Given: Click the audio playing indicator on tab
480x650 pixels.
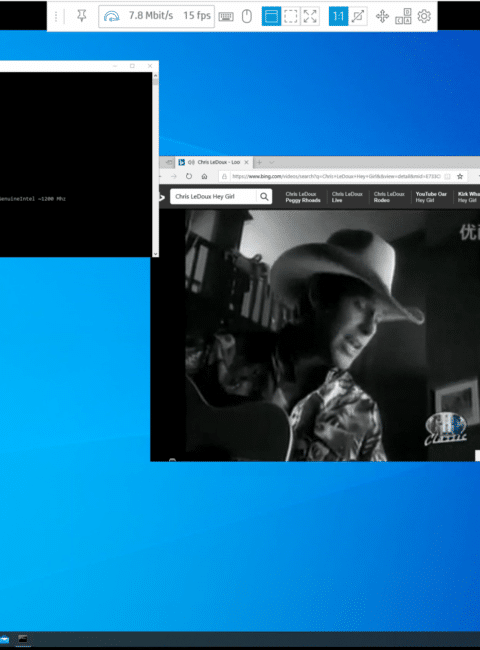Looking at the screenshot, I should click(191, 162).
